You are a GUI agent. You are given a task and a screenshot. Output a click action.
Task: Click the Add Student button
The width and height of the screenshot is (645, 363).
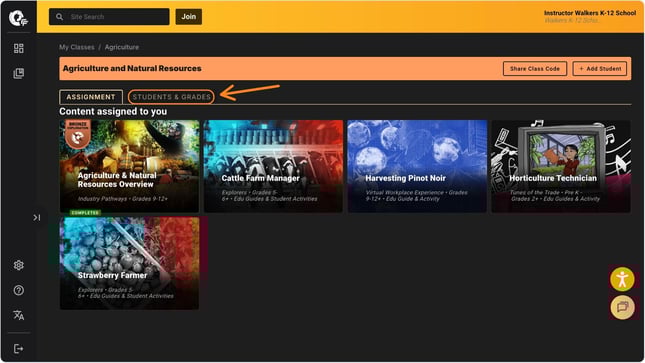point(600,69)
